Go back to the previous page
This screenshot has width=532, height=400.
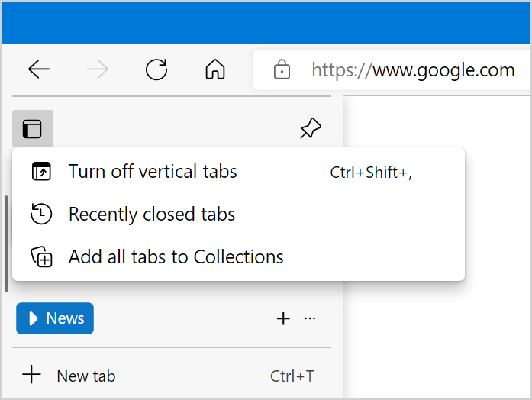[39, 70]
